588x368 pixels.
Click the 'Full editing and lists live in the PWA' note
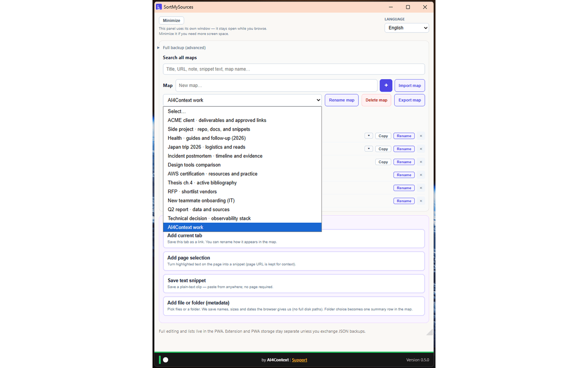pyautogui.click(x=262, y=331)
